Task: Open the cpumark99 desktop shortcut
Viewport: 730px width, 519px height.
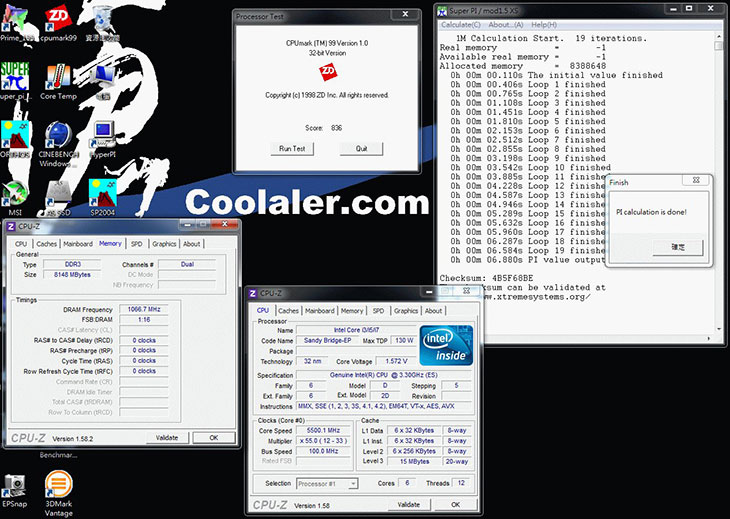Action: pos(58,21)
